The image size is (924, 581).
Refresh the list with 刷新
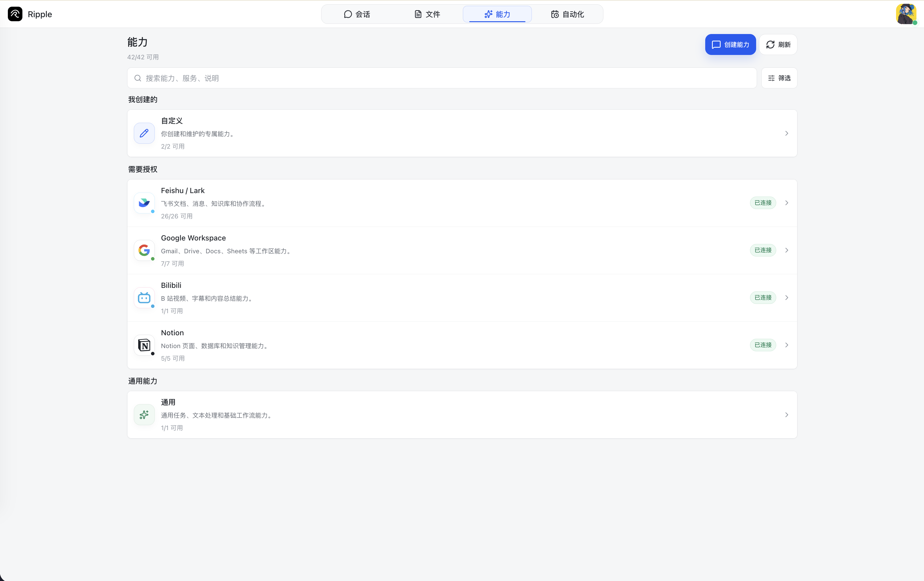point(778,44)
